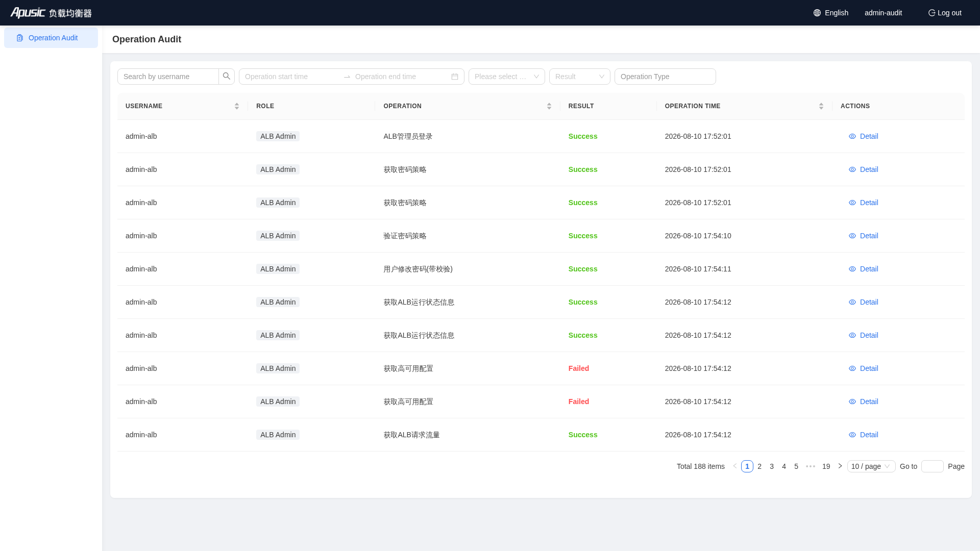This screenshot has width=980, height=551.
Task: Click the first 获取高可用配置 row Failed status
Action: [579, 368]
